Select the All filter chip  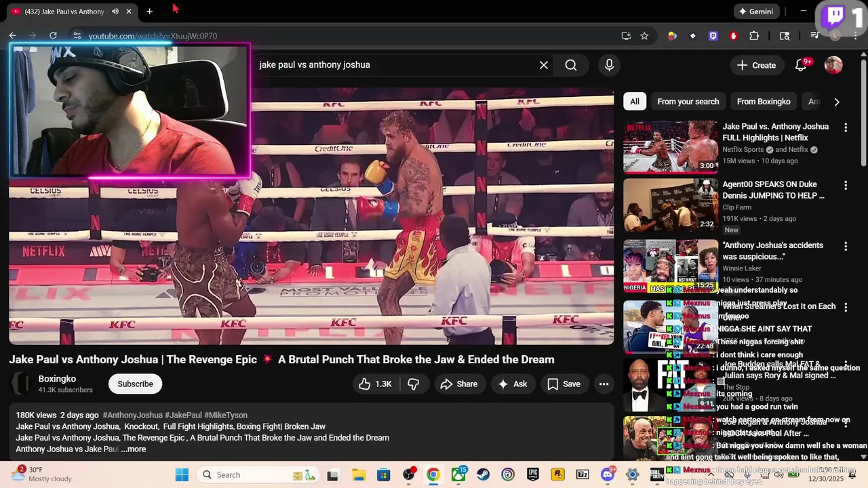tap(635, 102)
